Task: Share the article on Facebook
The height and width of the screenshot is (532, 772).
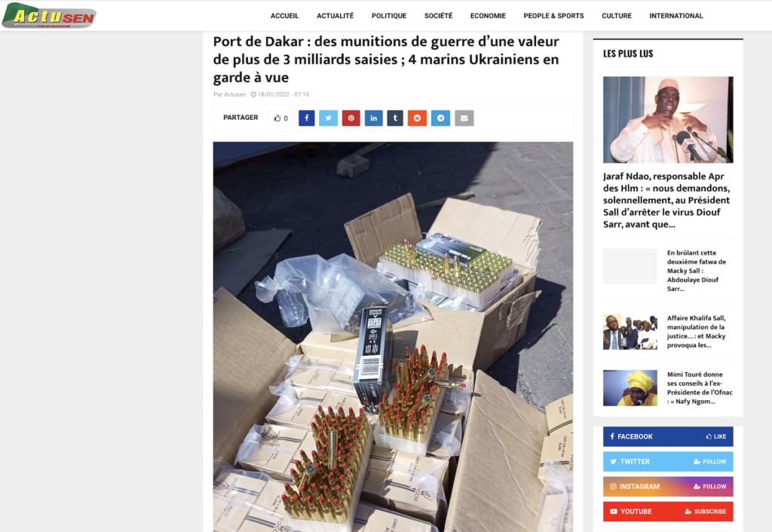Action: click(306, 118)
